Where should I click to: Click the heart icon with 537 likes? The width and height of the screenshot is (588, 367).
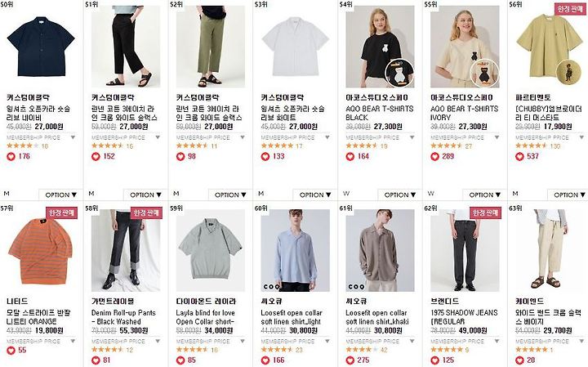tap(519, 156)
